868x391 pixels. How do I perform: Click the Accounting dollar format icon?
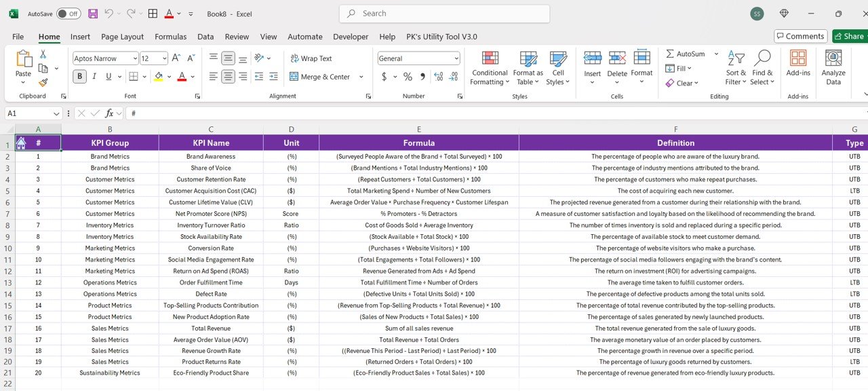tap(384, 77)
